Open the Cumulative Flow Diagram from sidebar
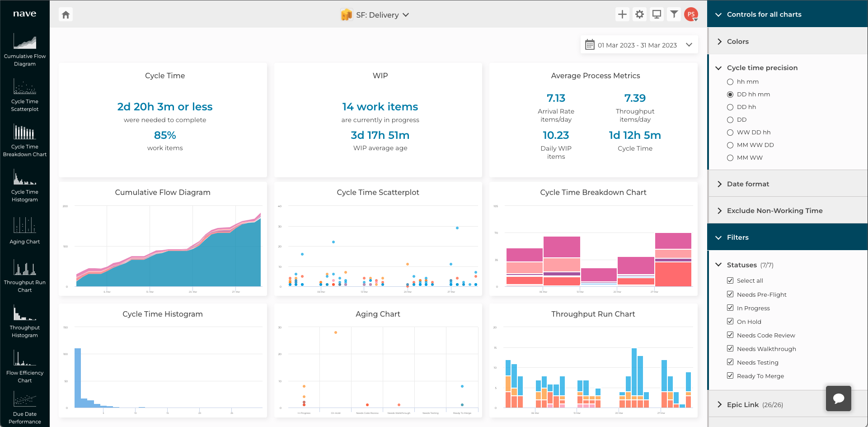This screenshot has height=427, width=868. (25, 50)
